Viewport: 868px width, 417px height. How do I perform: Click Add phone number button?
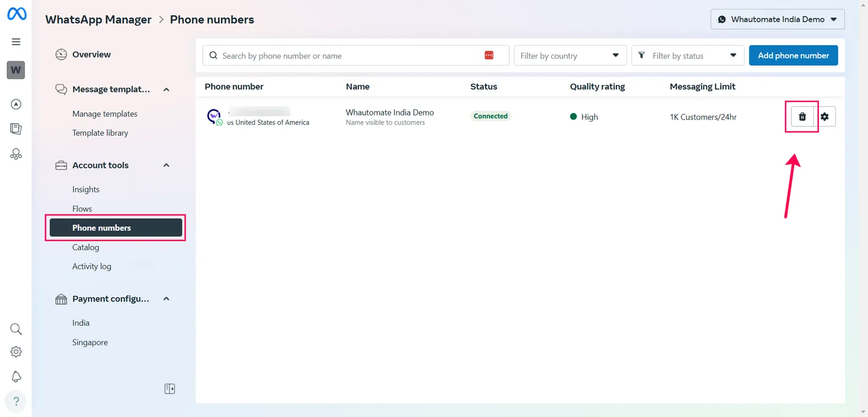coord(793,55)
